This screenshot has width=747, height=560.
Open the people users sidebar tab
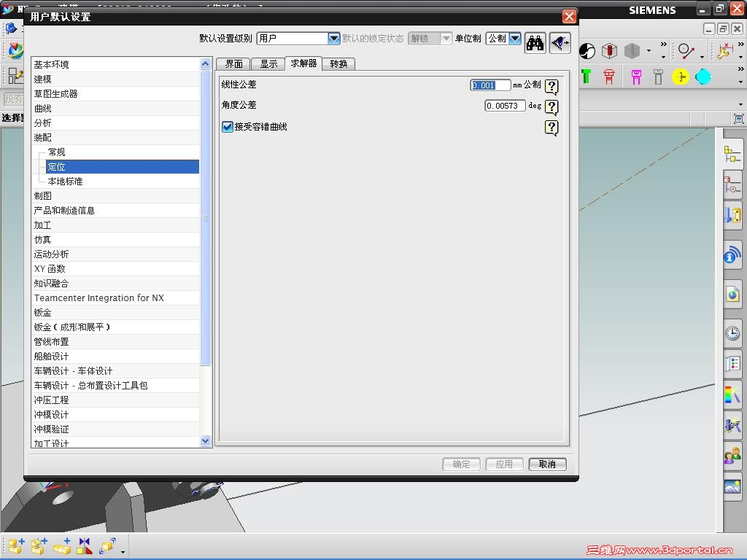pos(732,456)
